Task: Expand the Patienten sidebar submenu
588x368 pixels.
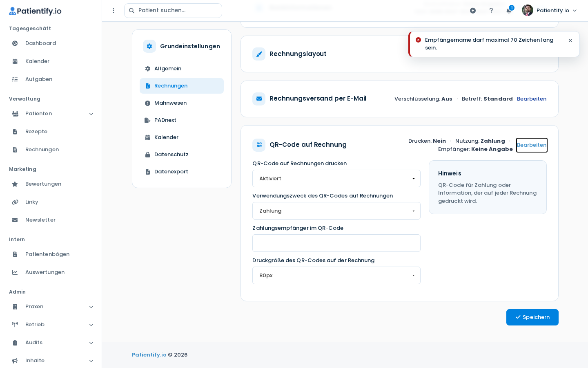Action: pos(91,114)
